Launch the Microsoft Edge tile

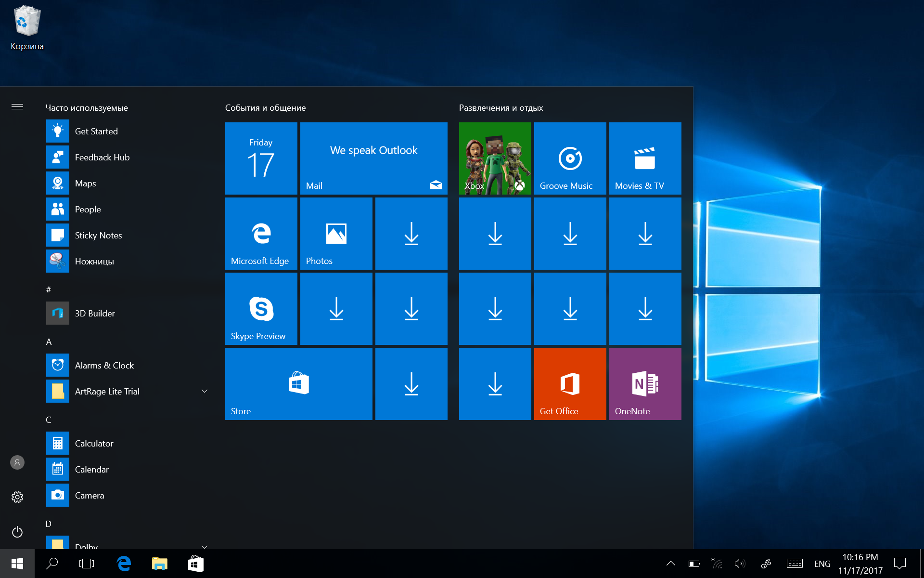coord(261,234)
